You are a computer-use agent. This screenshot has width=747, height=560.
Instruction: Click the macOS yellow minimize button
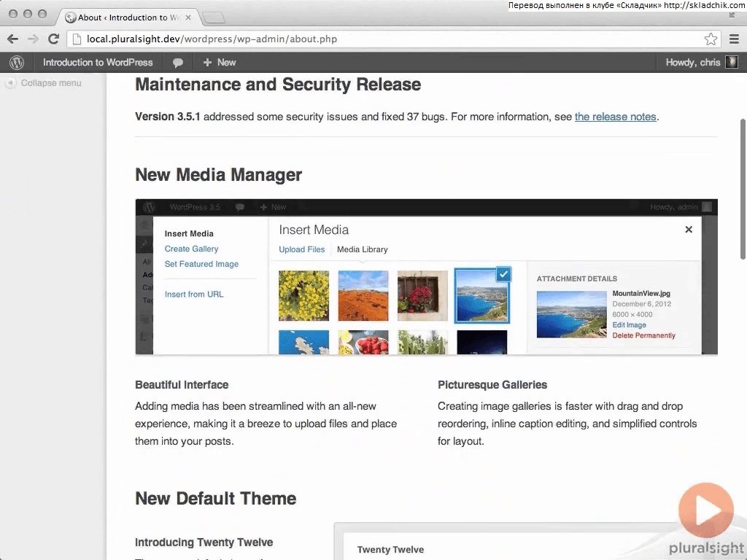pyautogui.click(x=28, y=14)
